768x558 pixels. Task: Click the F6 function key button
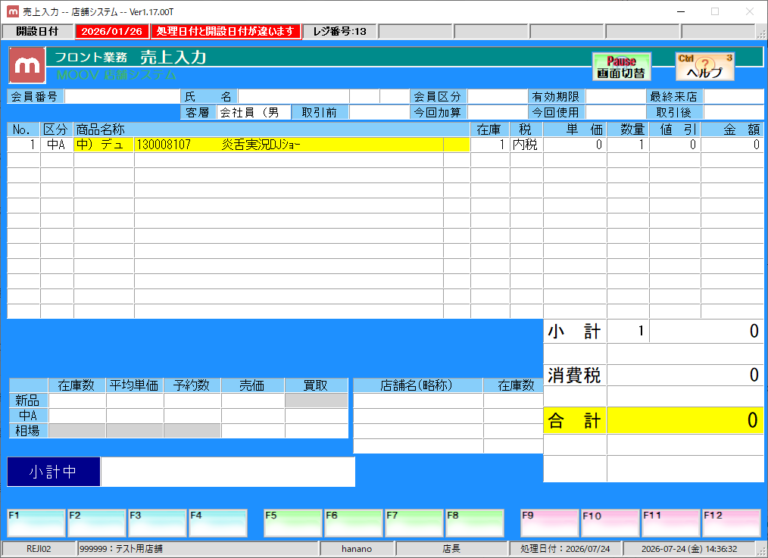pos(354,523)
